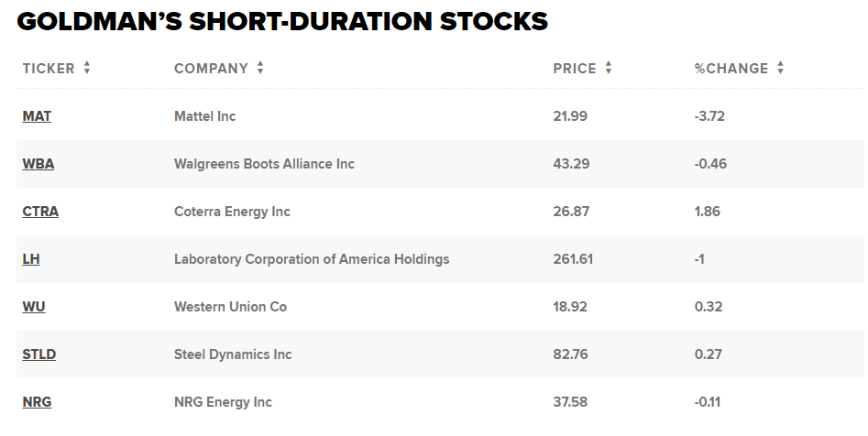868x436 pixels.
Task: Toggle sort arrows next to Price
Action: click(609, 68)
